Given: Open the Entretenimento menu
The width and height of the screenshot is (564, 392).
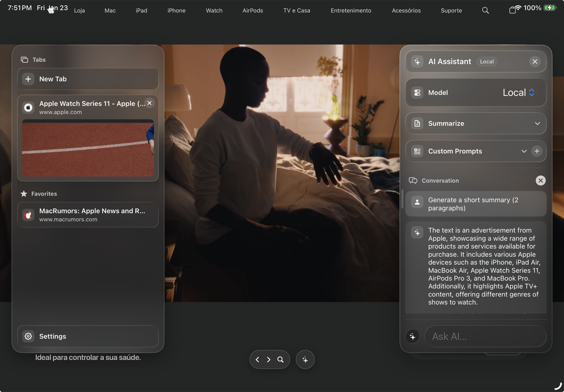Looking at the screenshot, I should pyautogui.click(x=351, y=11).
